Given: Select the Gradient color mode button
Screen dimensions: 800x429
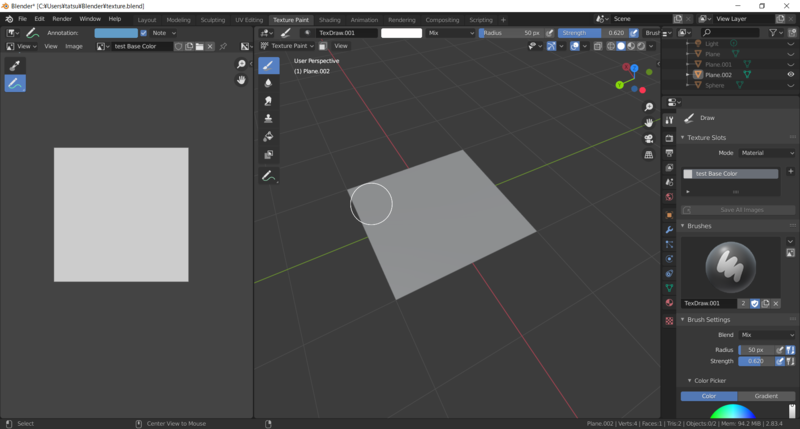Looking at the screenshot, I should coord(766,396).
